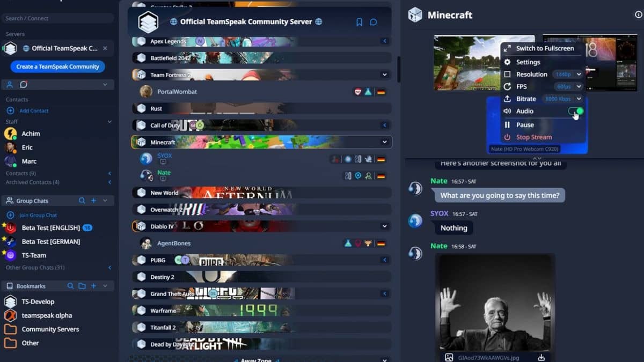
Task: Collapse the Diablo IV channel
Action: pos(384,226)
